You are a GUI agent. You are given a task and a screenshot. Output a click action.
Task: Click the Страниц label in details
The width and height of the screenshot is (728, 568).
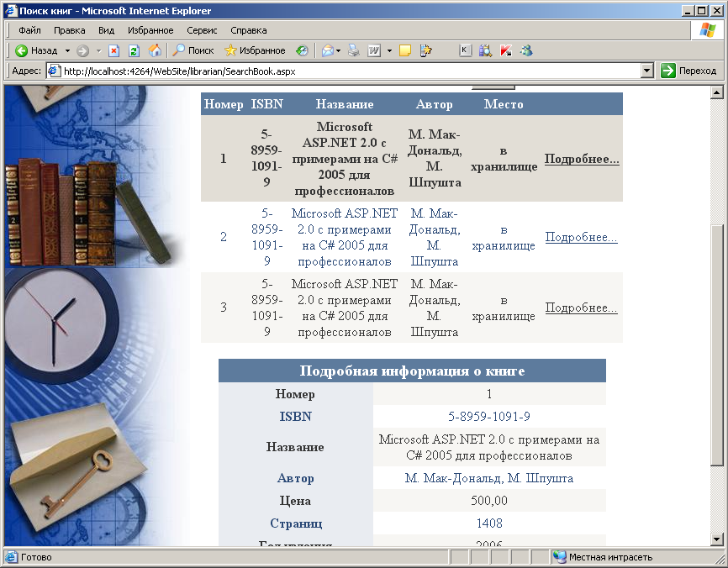(x=296, y=523)
